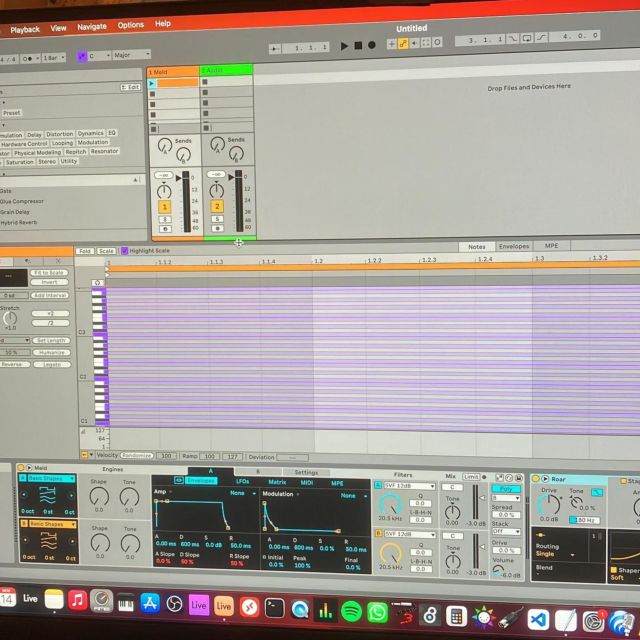
Task: Click the Humanize button
Action: [x=50, y=352]
